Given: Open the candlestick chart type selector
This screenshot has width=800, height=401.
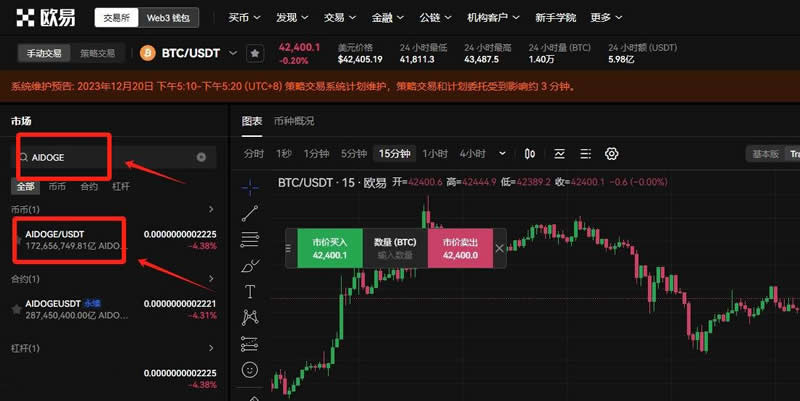Looking at the screenshot, I should coord(530,154).
